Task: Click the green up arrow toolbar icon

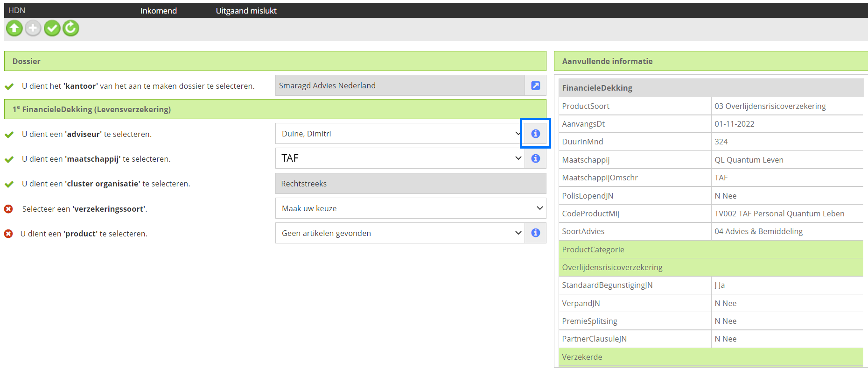Action: [x=14, y=29]
